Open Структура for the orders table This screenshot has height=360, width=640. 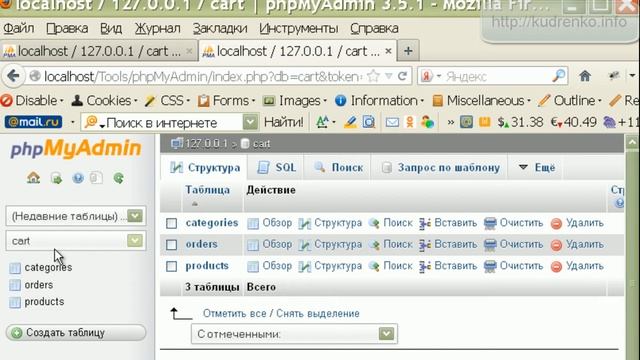click(330, 244)
